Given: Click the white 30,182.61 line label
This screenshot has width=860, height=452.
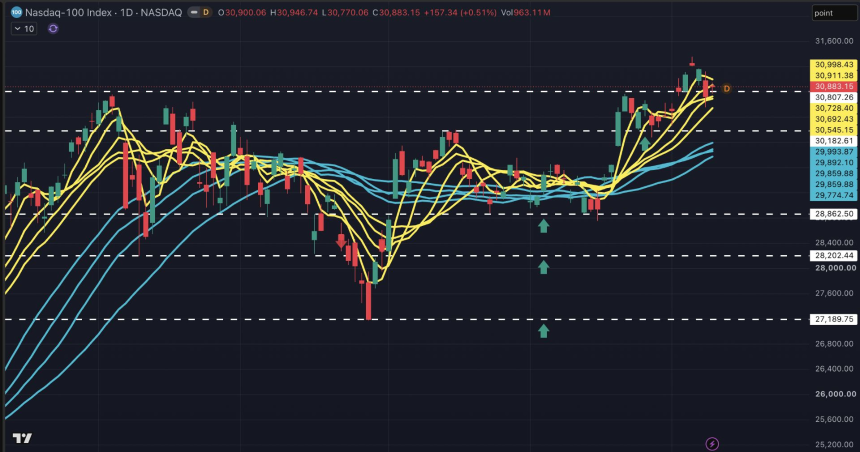Looking at the screenshot, I should coord(833,141).
